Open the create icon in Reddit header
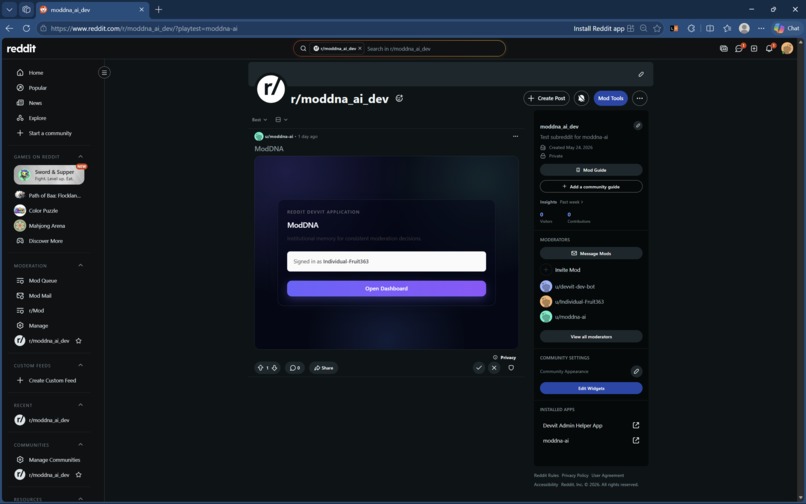The image size is (806, 504). [754, 48]
